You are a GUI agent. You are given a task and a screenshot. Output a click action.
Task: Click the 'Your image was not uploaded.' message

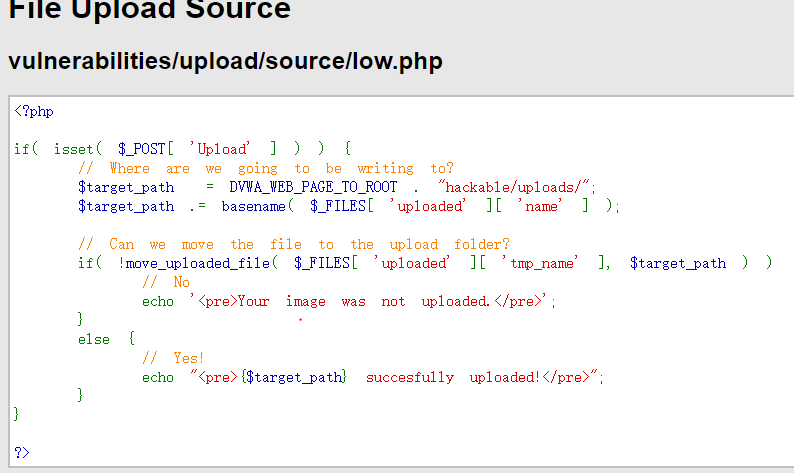click(366, 301)
